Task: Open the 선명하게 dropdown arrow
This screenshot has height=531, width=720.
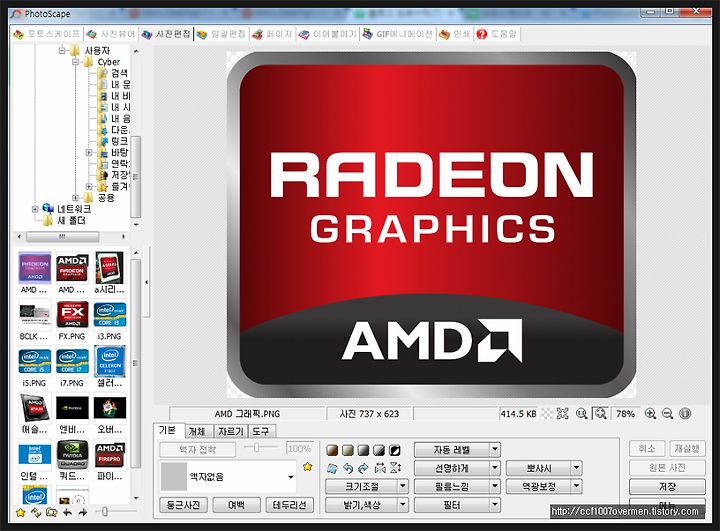Action: 495,468
